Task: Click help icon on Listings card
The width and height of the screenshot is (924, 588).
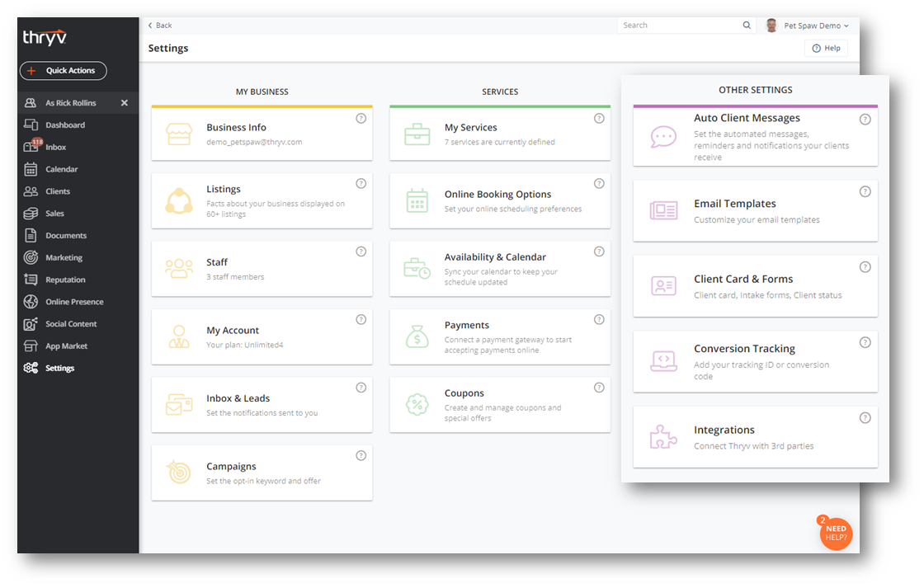Action: click(361, 183)
